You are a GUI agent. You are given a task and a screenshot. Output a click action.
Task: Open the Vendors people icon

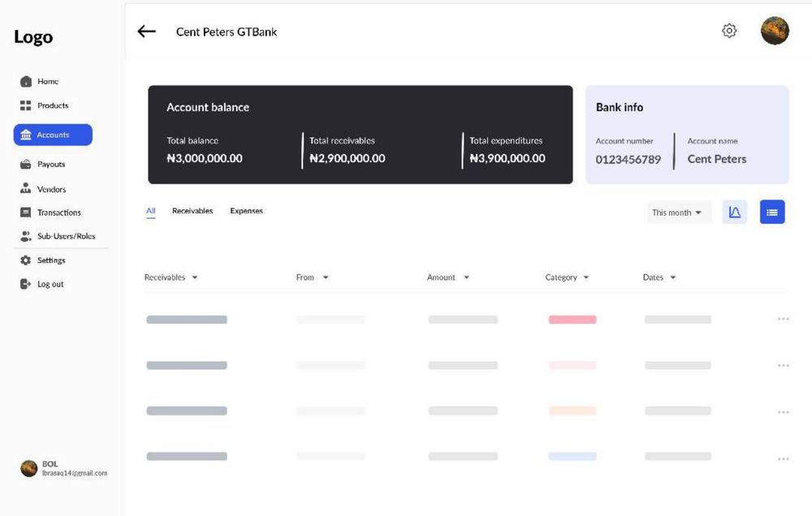[x=26, y=189]
